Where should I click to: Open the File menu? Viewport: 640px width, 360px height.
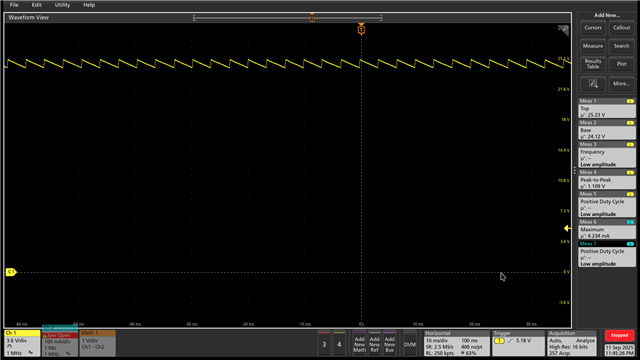tap(14, 5)
